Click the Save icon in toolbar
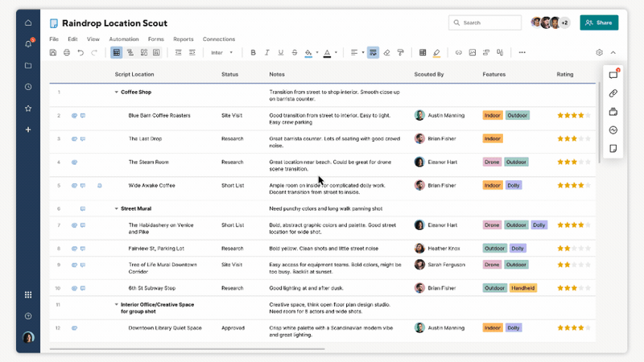This screenshot has height=362, width=644. (53, 52)
